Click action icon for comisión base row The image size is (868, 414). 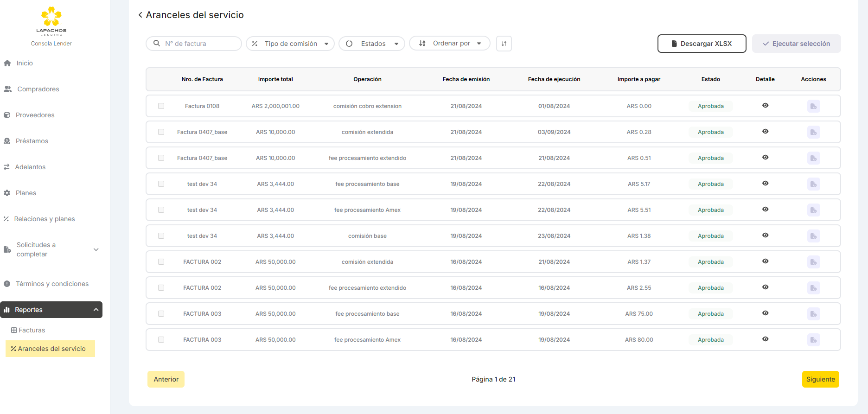coord(813,236)
